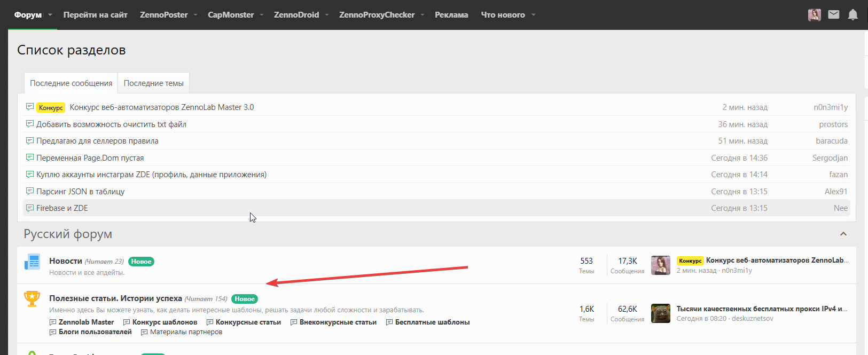Screen dimensions: 868x355
Task: Open the user avatar in the top bar
Action: pos(815,15)
